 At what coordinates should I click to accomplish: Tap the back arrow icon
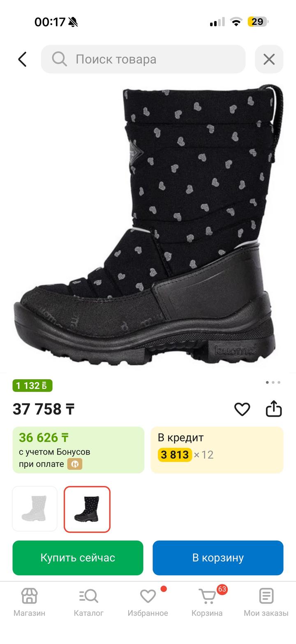point(22,59)
